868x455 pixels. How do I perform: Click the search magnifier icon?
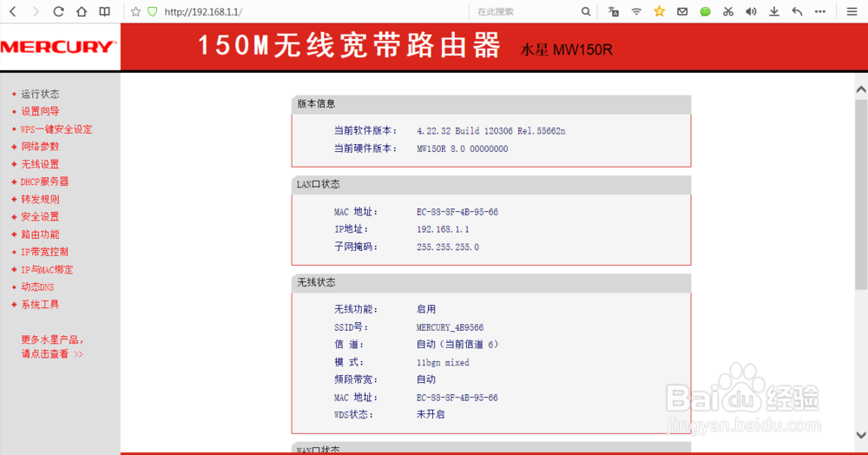[586, 11]
